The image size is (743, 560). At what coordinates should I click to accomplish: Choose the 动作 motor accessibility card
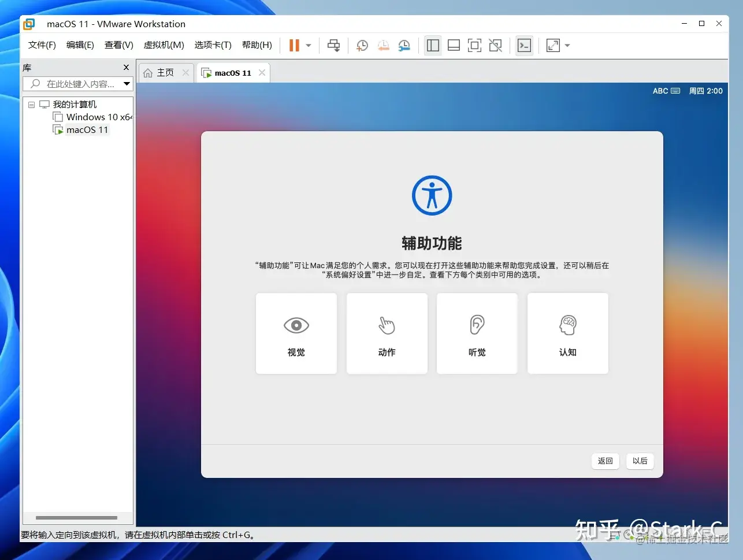[387, 333]
